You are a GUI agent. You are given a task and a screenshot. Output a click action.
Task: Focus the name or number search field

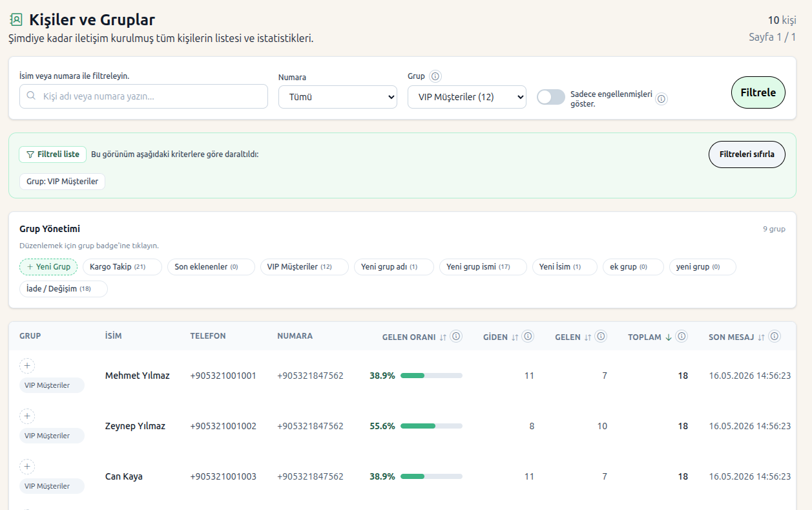point(143,96)
